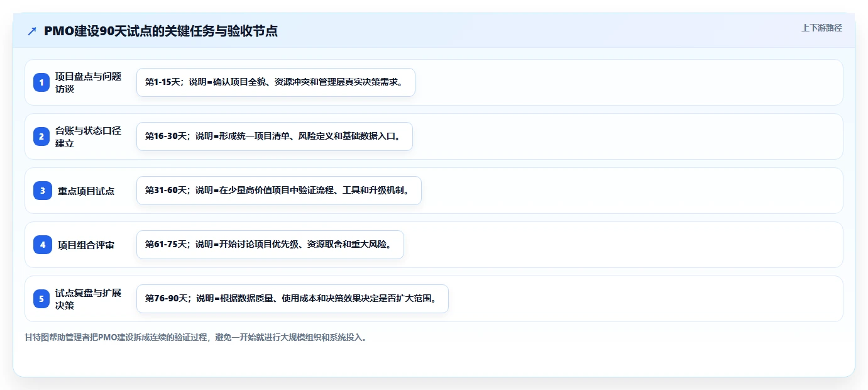Click the 上下游路径 label in header
The image size is (868, 390).
[821, 28]
